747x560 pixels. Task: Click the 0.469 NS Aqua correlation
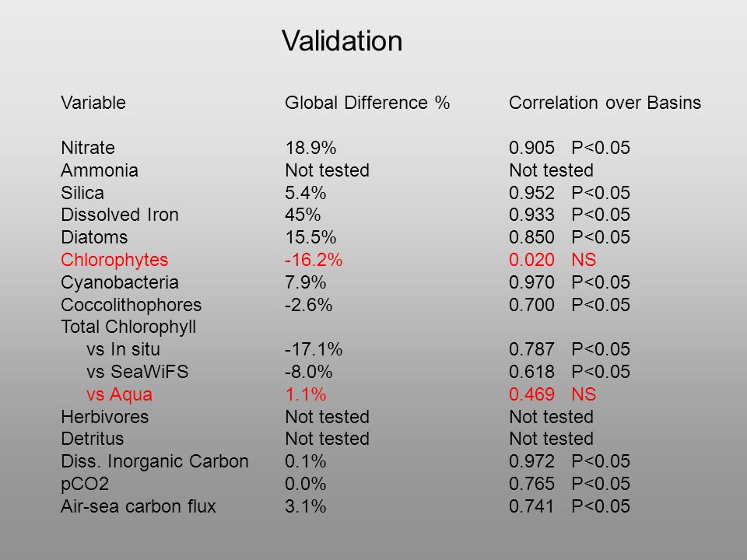tap(552, 394)
